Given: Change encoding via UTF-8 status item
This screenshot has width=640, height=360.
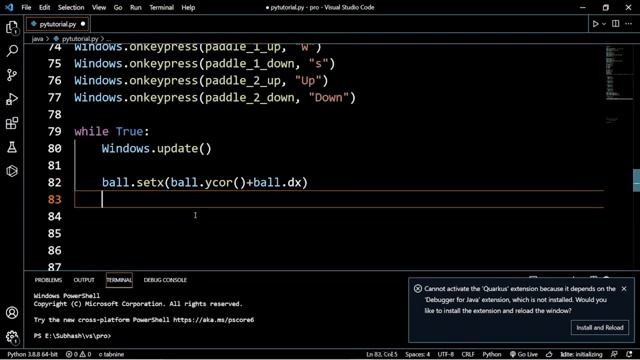Looking at the screenshot, I should coord(445,354).
